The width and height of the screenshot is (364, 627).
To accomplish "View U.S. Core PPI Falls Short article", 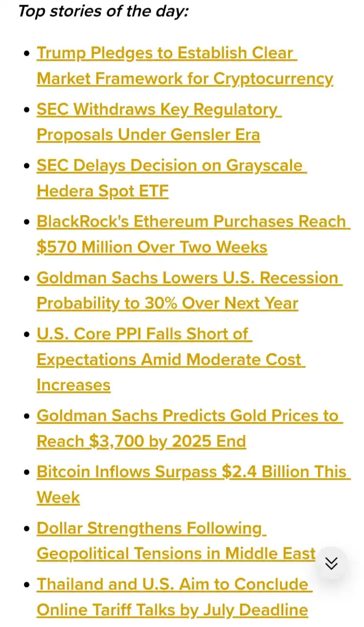I will (x=171, y=360).
